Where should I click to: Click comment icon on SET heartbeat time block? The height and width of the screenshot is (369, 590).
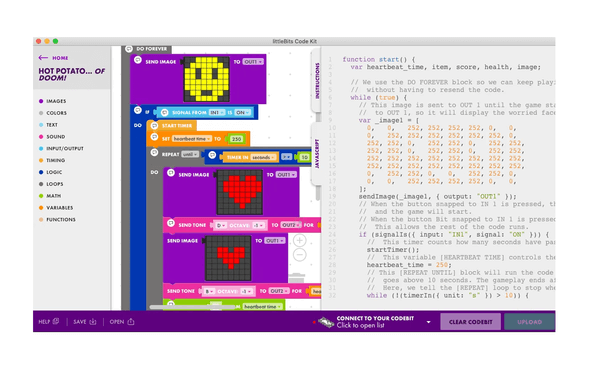(x=154, y=137)
